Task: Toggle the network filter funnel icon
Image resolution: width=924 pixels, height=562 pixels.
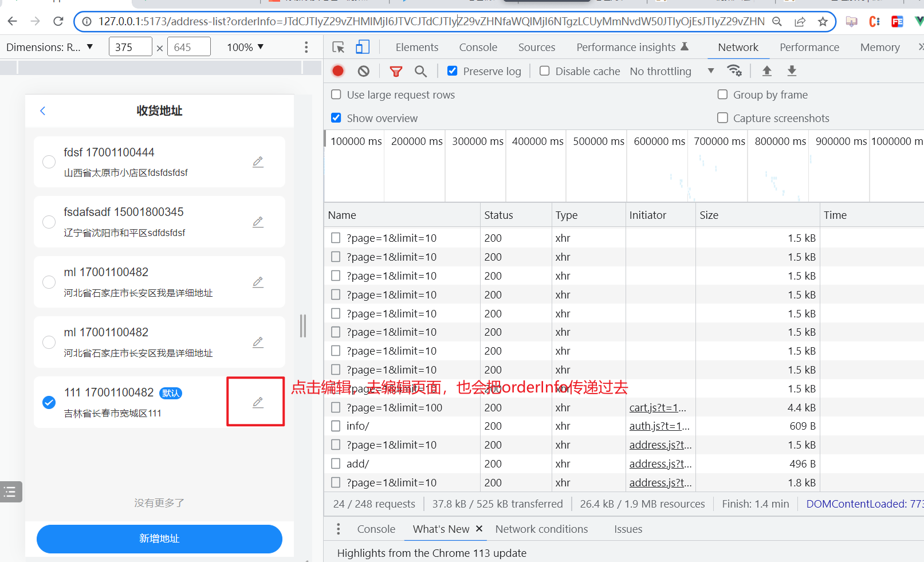Action: click(396, 71)
